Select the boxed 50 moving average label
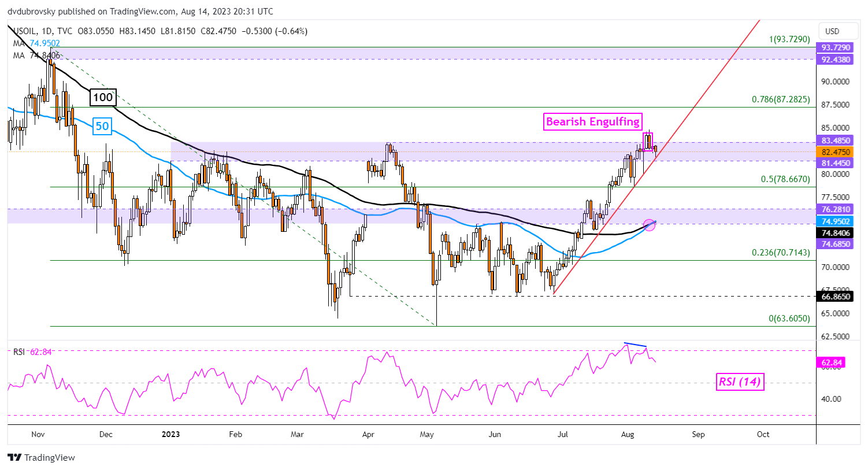 pyautogui.click(x=102, y=126)
